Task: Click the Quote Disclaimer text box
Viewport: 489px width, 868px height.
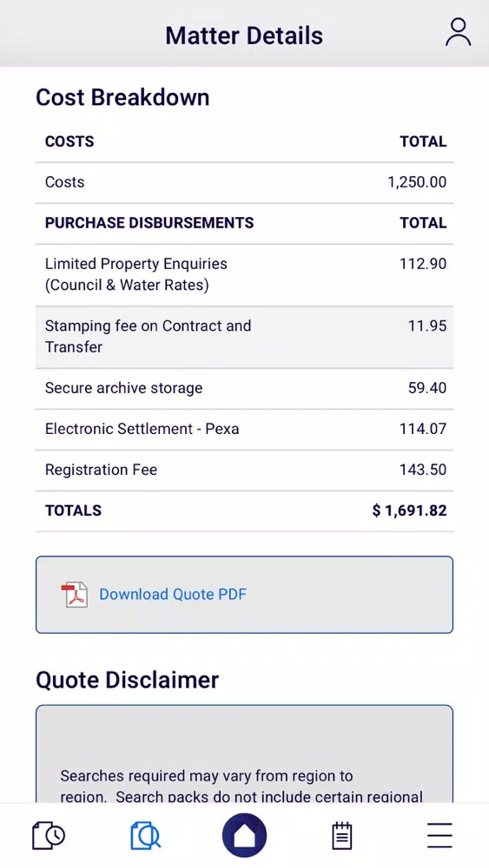Action: [x=244, y=754]
